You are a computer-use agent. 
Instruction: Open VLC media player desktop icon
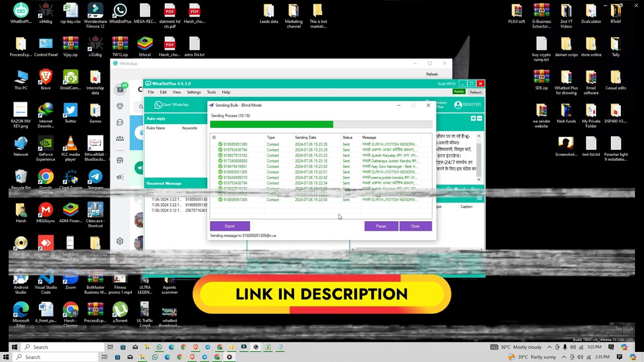(70, 148)
